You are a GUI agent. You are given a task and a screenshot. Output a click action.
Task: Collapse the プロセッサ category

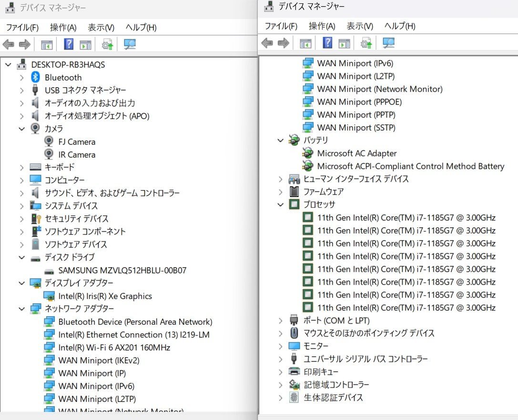click(281, 204)
